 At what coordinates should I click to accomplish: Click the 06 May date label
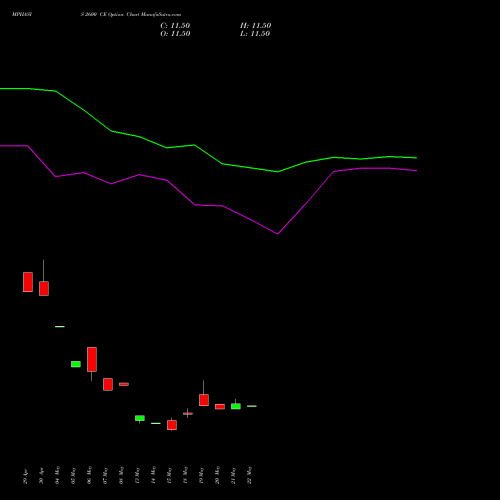pyautogui.click(x=90, y=475)
